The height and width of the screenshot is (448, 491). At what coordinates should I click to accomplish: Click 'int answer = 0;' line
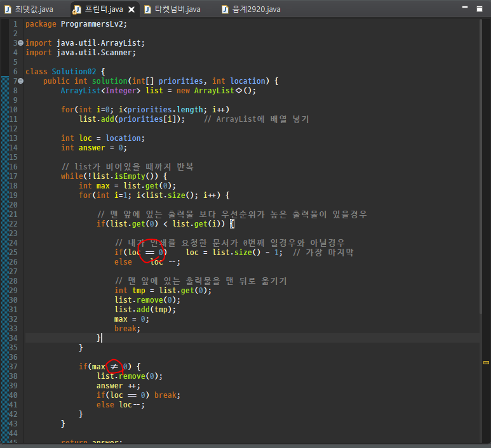(x=94, y=148)
